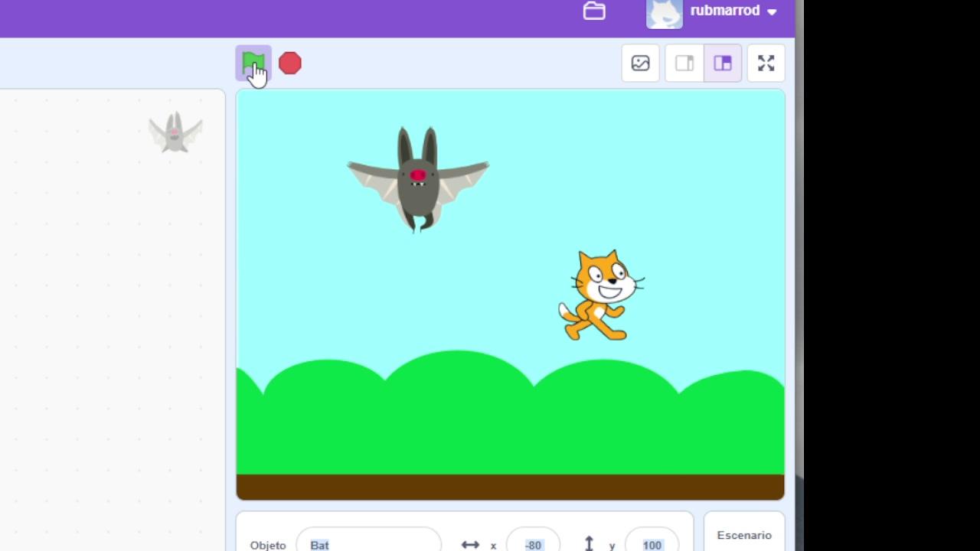
Task: Click the green bushes on the stage backdrop
Action: 510,421
